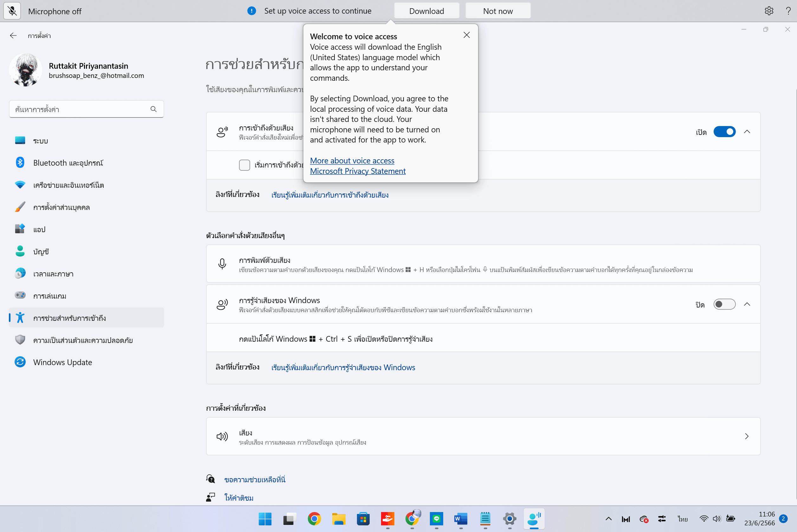Click the back arrow in Settings

pyautogui.click(x=13, y=35)
